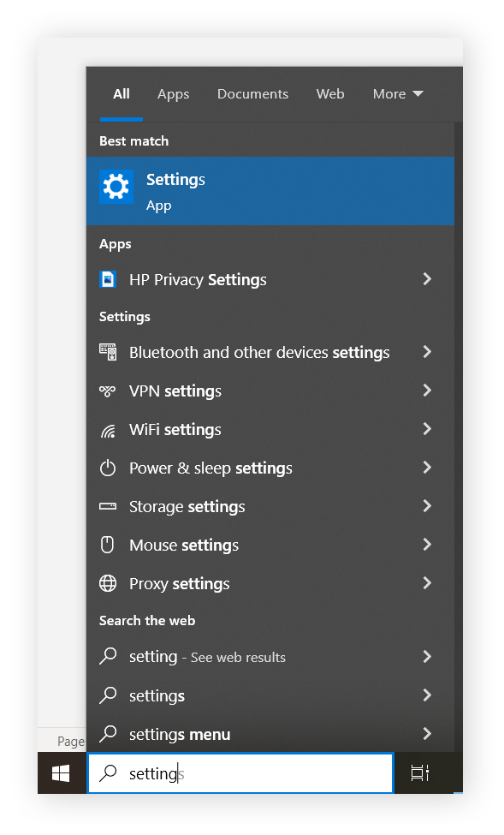Image resolution: width=504 pixels, height=835 pixels.
Task: Click the Storage settings drive icon
Action: (108, 506)
